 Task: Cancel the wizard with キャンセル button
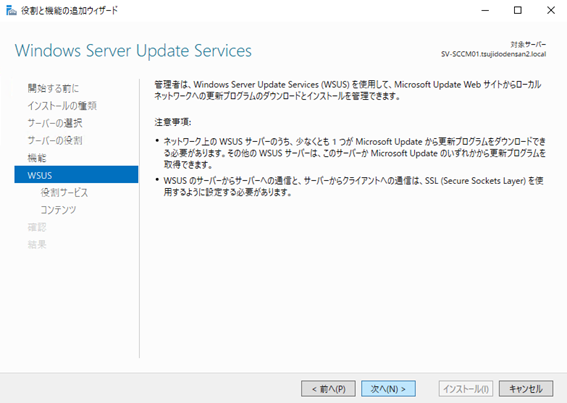click(x=526, y=389)
